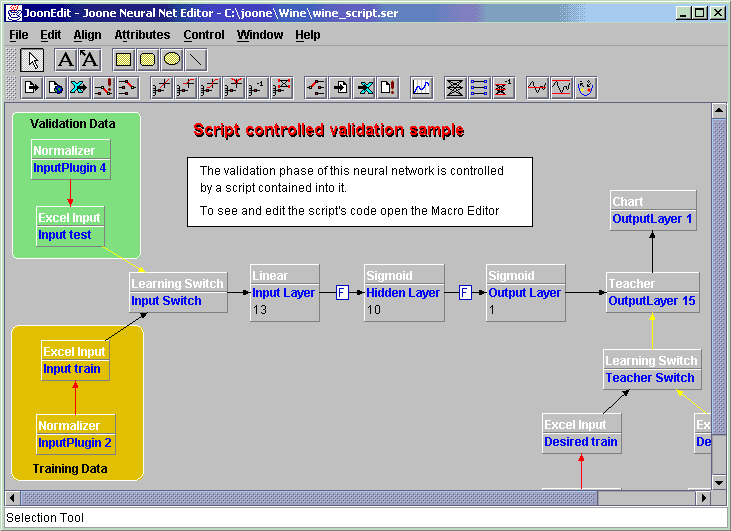This screenshot has width=731, height=531.
Task: Select the Ellipse drawing tool
Action: click(172, 60)
